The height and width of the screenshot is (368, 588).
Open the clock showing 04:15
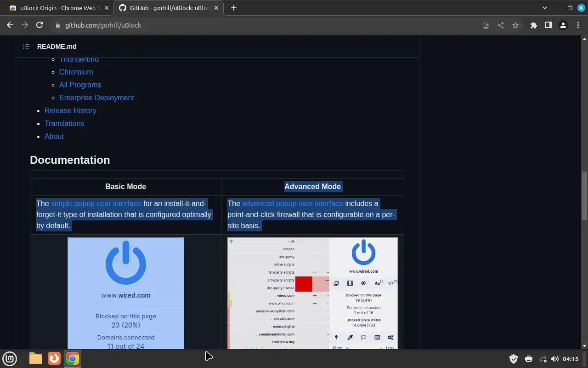[x=571, y=359]
